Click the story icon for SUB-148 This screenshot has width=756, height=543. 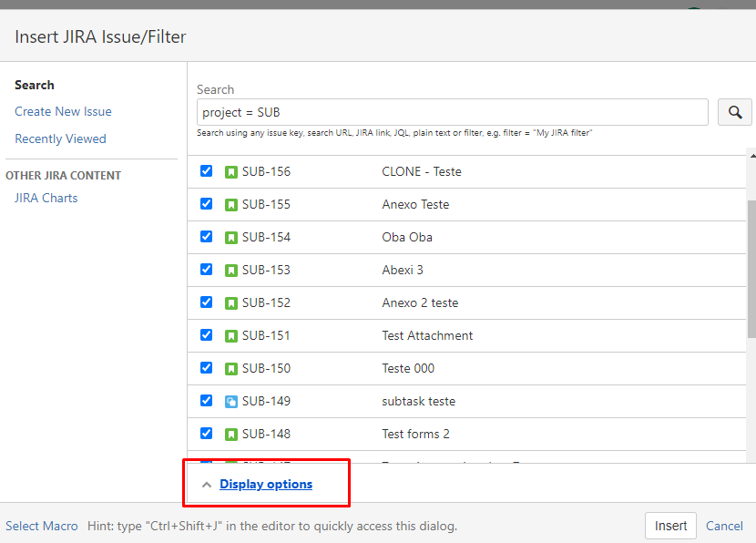pyautogui.click(x=231, y=435)
